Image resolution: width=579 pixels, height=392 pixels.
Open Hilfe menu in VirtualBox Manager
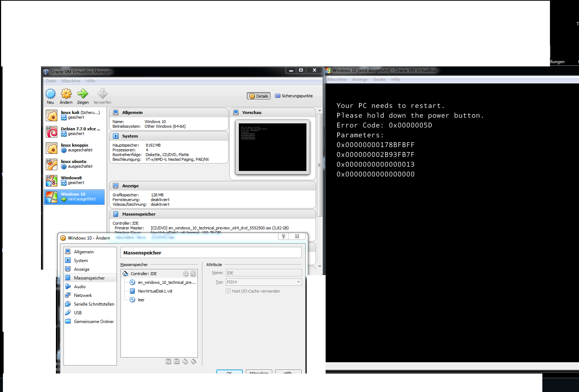pos(90,81)
